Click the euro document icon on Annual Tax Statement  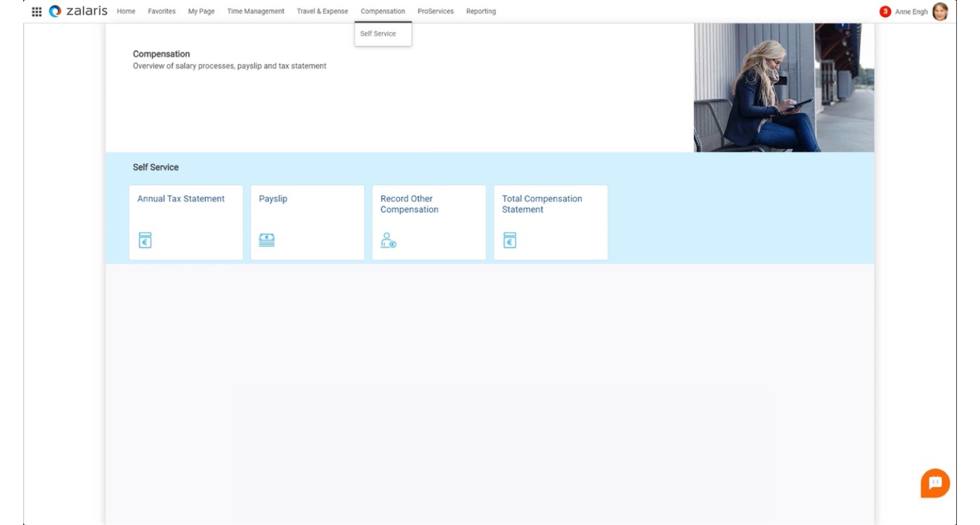144,240
